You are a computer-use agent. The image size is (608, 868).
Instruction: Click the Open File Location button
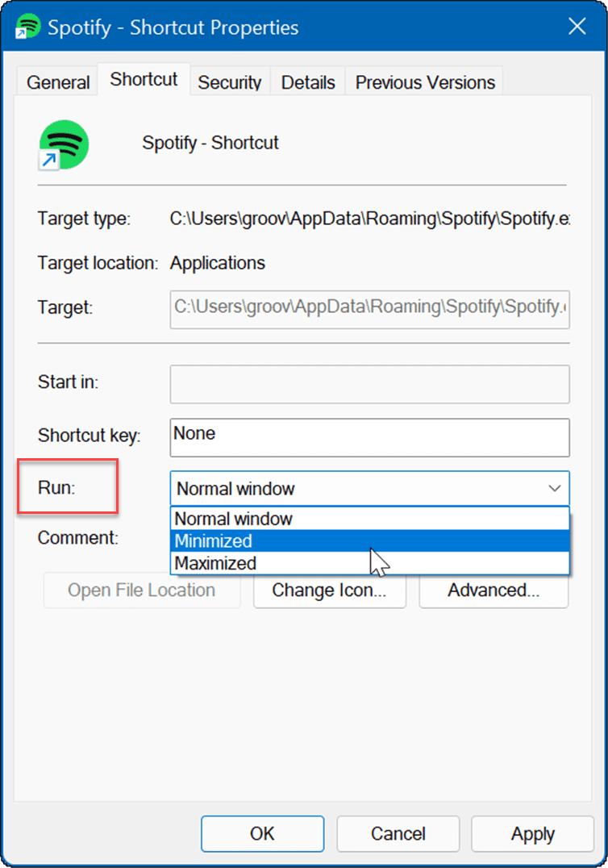tap(141, 590)
